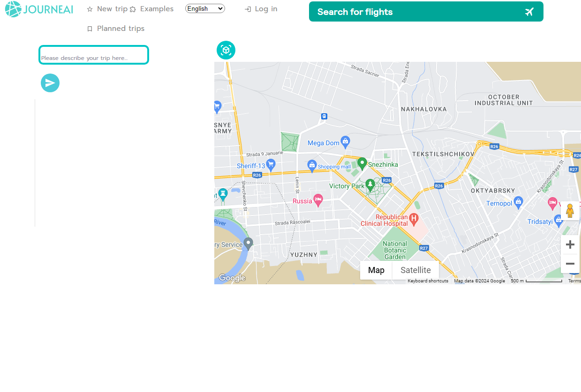
Task: Click the Russia hotel marker
Action: pos(318,200)
